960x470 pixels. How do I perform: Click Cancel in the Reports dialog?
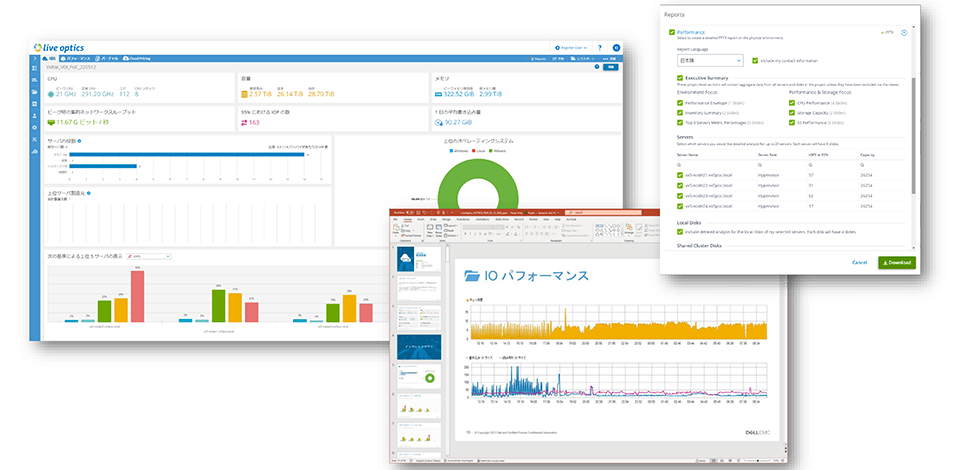tap(858, 262)
